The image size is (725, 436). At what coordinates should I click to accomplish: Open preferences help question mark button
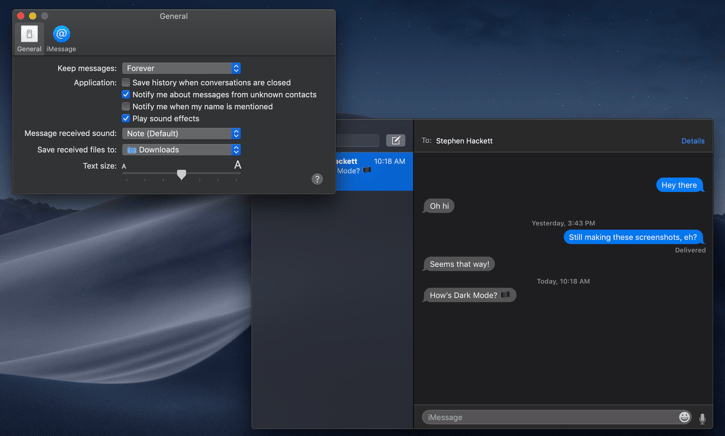317,179
